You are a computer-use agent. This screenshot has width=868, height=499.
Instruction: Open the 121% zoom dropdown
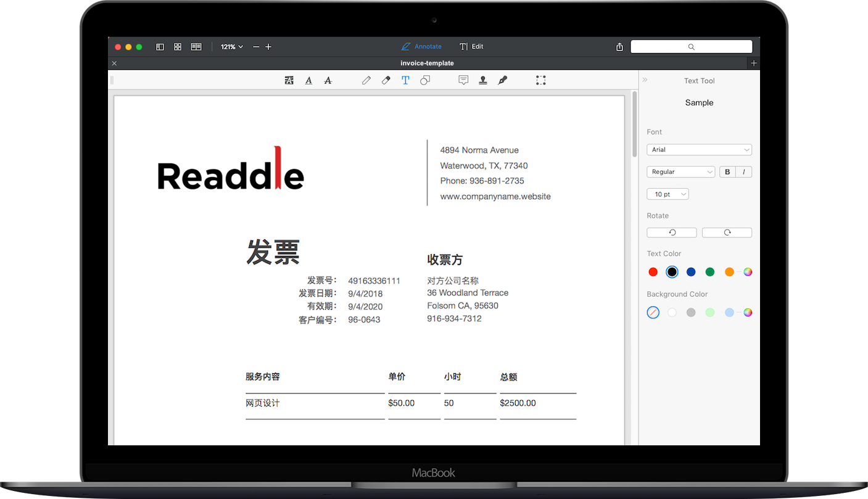pos(232,47)
